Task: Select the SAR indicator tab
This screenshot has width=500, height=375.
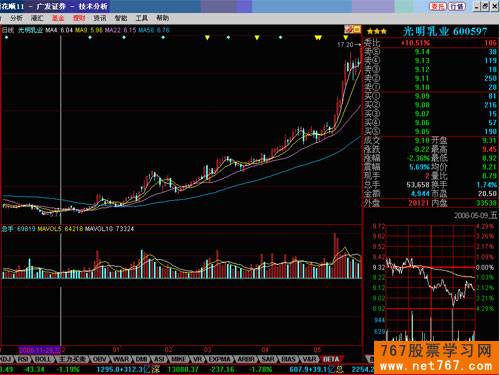Action: [x=268, y=359]
